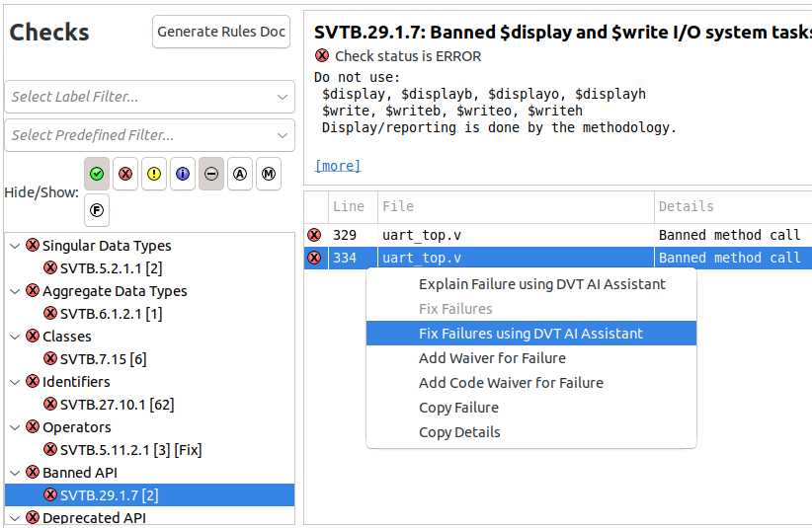
Task: Click the grey minus disabled filter icon
Action: click(211, 174)
